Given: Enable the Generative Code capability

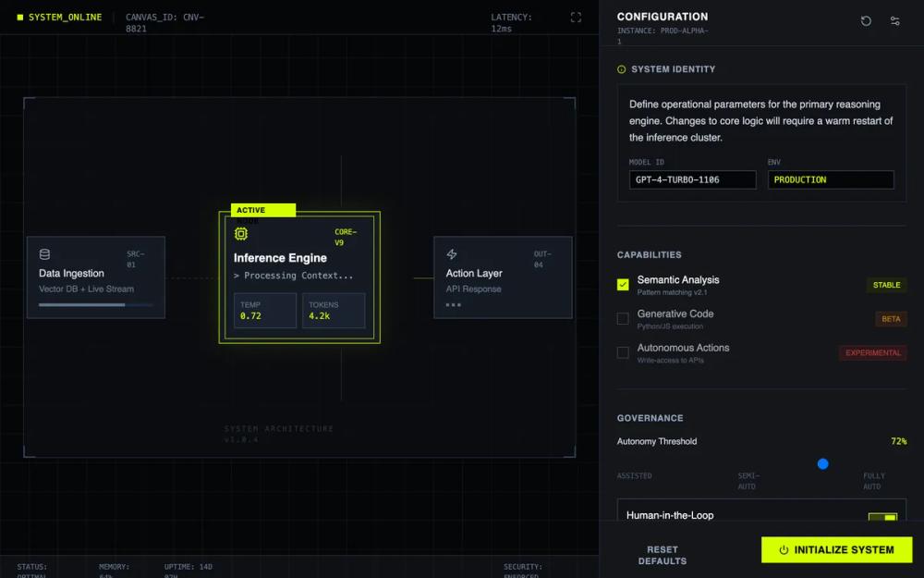Looking at the screenshot, I should tap(622, 318).
